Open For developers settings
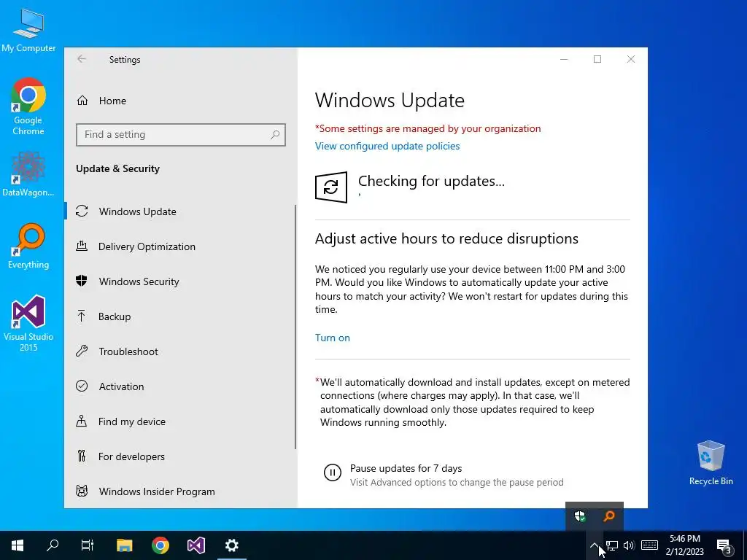The image size is (747, 560). click(x=180, y=456)
